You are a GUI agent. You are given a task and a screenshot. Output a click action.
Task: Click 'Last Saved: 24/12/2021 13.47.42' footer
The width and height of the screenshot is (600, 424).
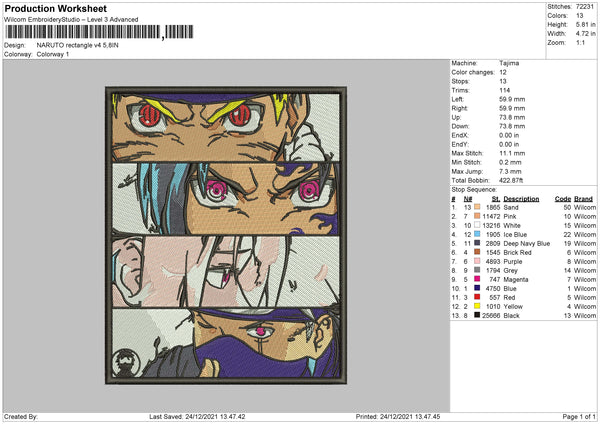coord(197,416)
